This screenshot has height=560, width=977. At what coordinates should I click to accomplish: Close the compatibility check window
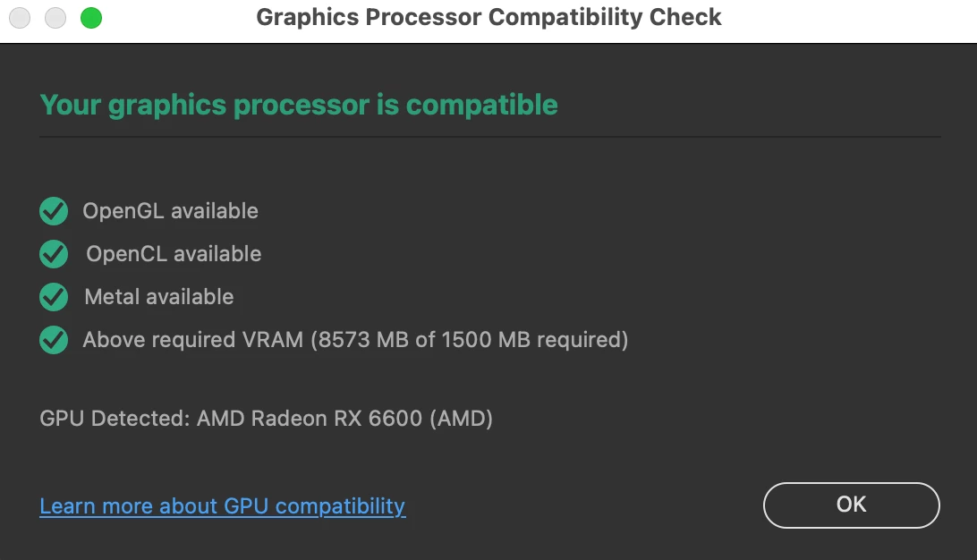(20, 17)
